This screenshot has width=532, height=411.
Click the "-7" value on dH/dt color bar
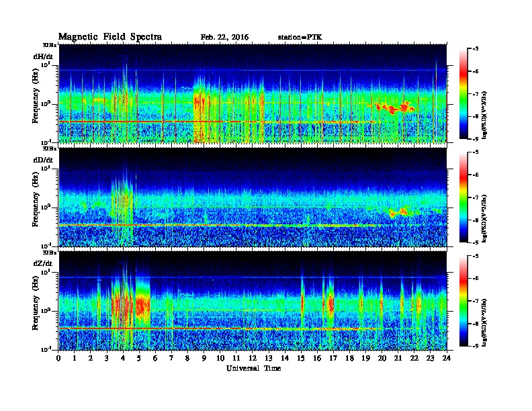click(x=476, y=94)
